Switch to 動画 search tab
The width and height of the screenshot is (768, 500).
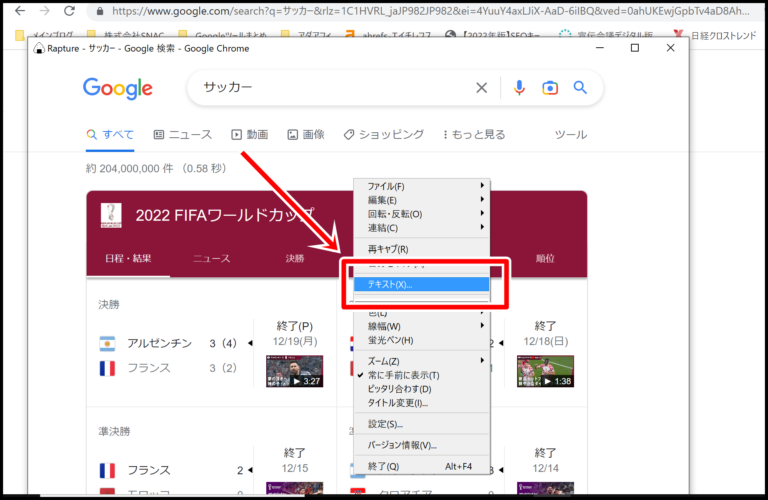coord(250,135)
